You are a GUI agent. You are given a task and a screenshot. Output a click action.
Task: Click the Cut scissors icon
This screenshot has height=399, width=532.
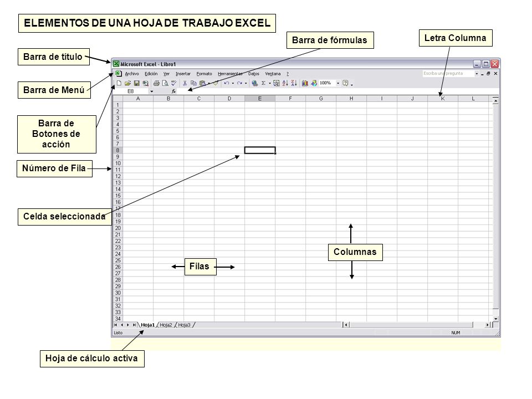tap(185, 83)
